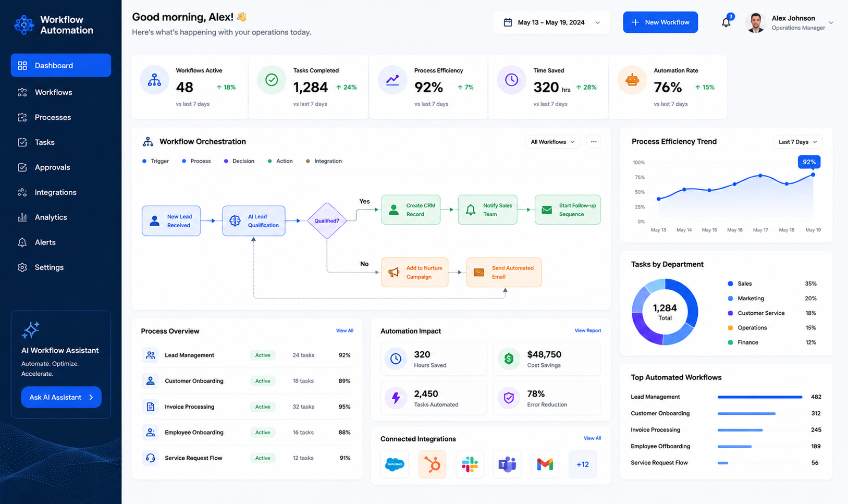Open the Last 7 Days dropdown
Viewport: 848px width, 504px height.
pos(797,142)
